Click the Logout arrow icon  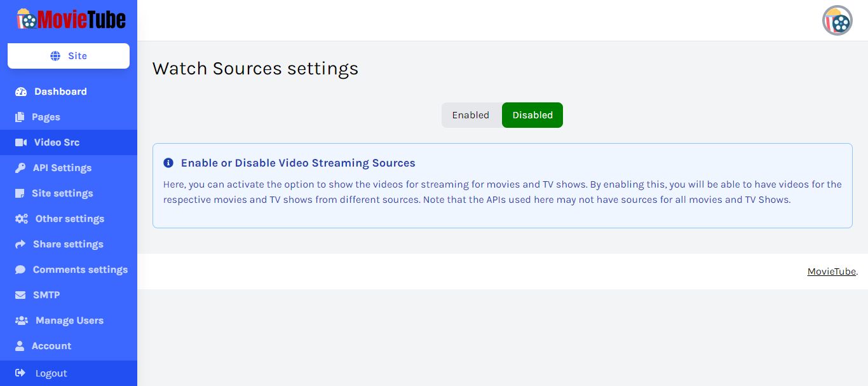click(20, 373)
